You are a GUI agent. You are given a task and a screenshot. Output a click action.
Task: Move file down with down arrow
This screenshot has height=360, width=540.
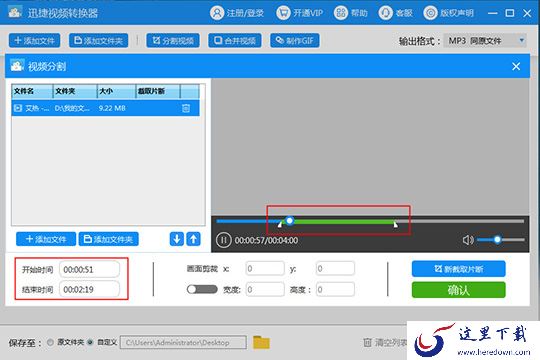[177, 239]
